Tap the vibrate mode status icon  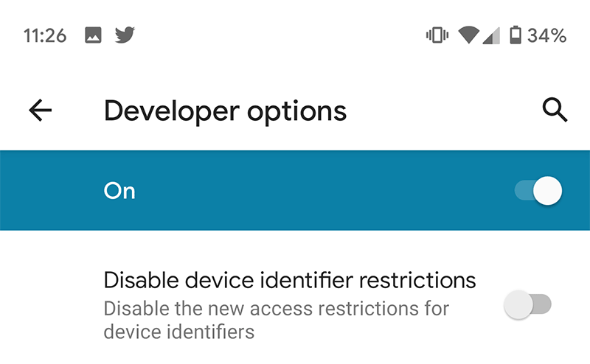tap(437, 35)
